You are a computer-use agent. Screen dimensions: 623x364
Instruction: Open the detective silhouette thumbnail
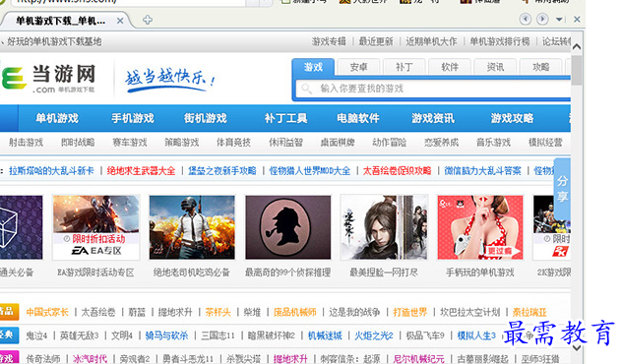click(x=288, y=227)
